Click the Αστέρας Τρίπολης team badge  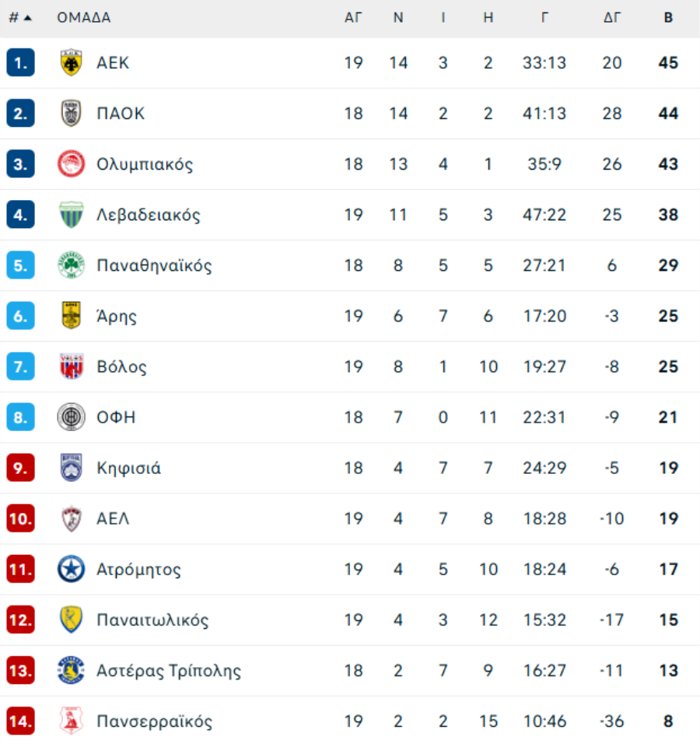coord(71,671)
